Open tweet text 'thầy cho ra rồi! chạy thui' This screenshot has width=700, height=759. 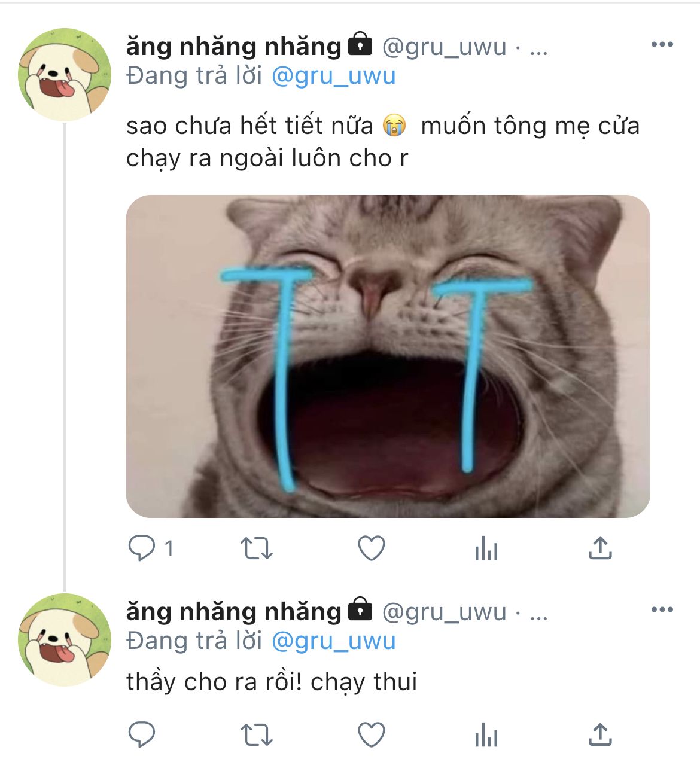(x=272, y=682)
